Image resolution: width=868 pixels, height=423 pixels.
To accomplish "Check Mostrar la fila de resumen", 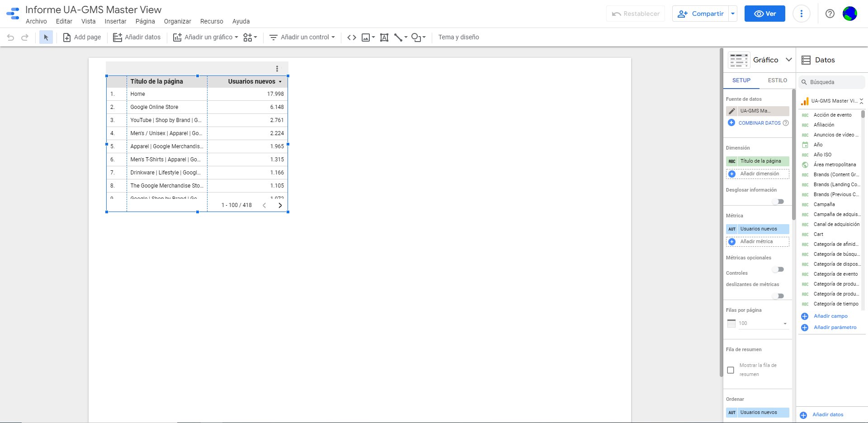I will coord(731,370).
